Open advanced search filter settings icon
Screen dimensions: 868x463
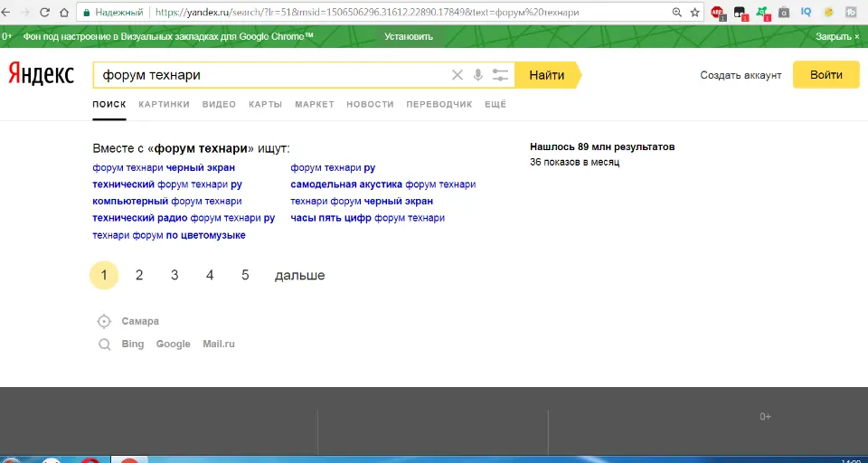500,75
